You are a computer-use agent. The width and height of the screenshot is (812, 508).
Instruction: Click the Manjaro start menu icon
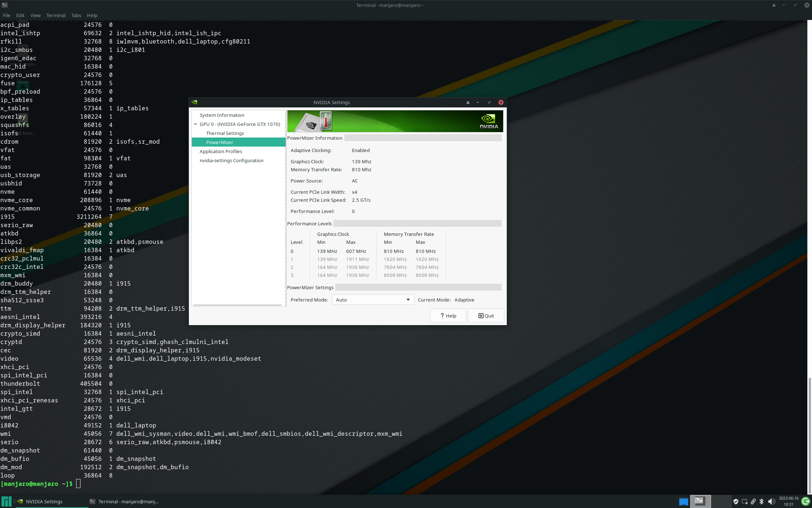coord(7,501)
